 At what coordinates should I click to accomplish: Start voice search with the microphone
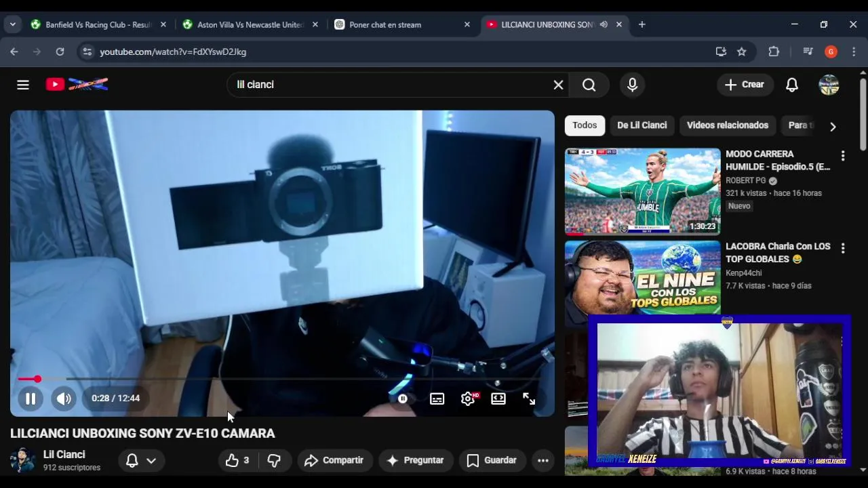click(x=632, y=85)
